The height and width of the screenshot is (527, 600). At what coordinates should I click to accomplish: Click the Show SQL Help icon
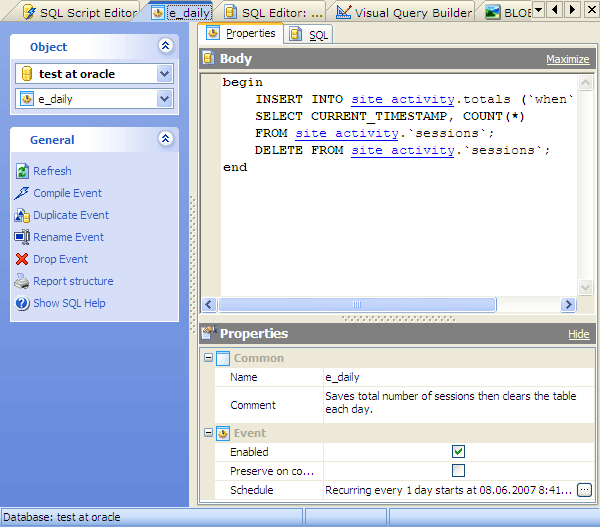(22, 303)
